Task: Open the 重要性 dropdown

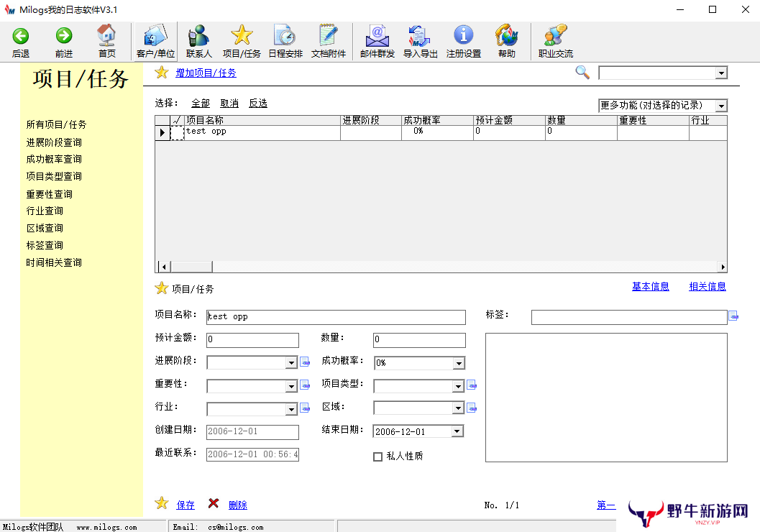Action: 290,386
